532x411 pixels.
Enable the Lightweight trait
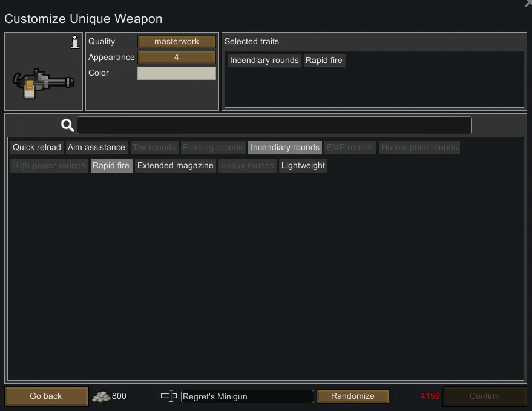coord(303,166)
